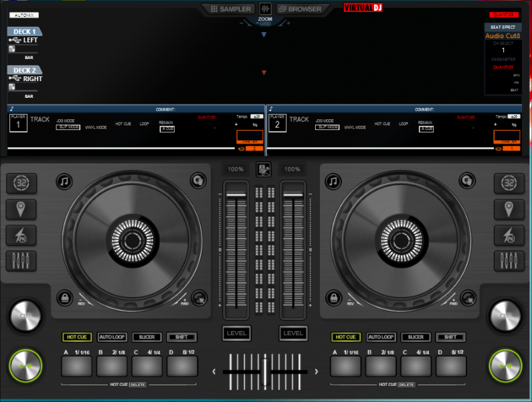Toggle the left deck key lock icon
The height and width of the screenshot is (402, 532).
pos(64,298)
